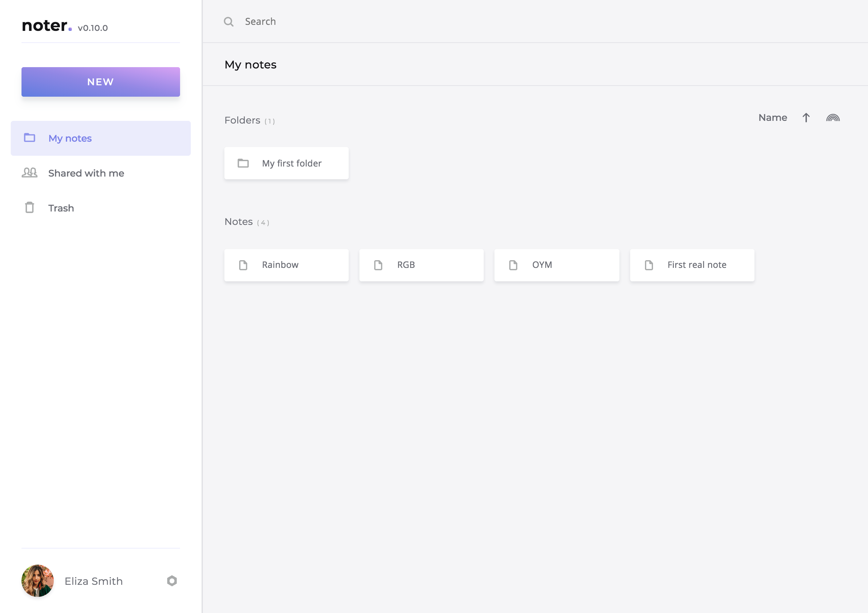Click the search magnifier icon

228,21
